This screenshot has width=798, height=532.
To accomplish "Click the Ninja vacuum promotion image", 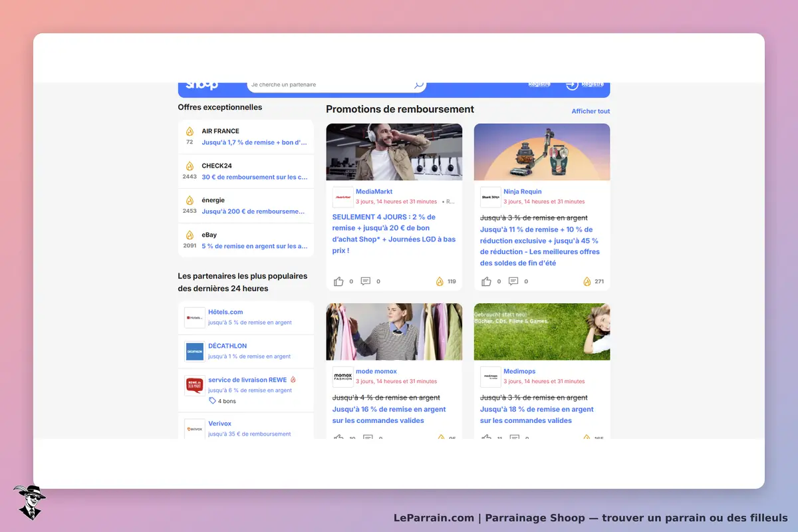I will [x=542, y=152].
